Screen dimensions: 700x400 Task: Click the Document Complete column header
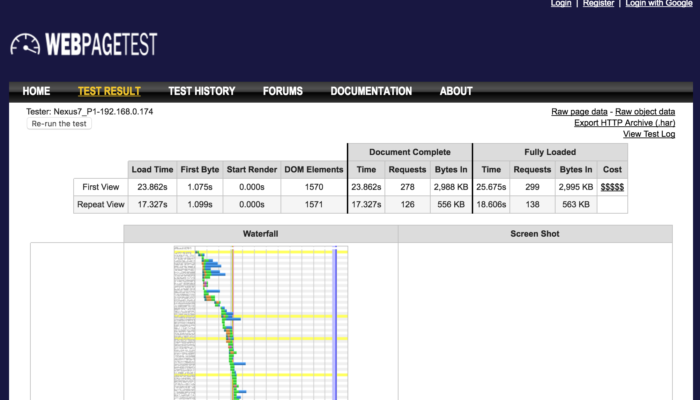pyautogui.click(x=410, y=152)
